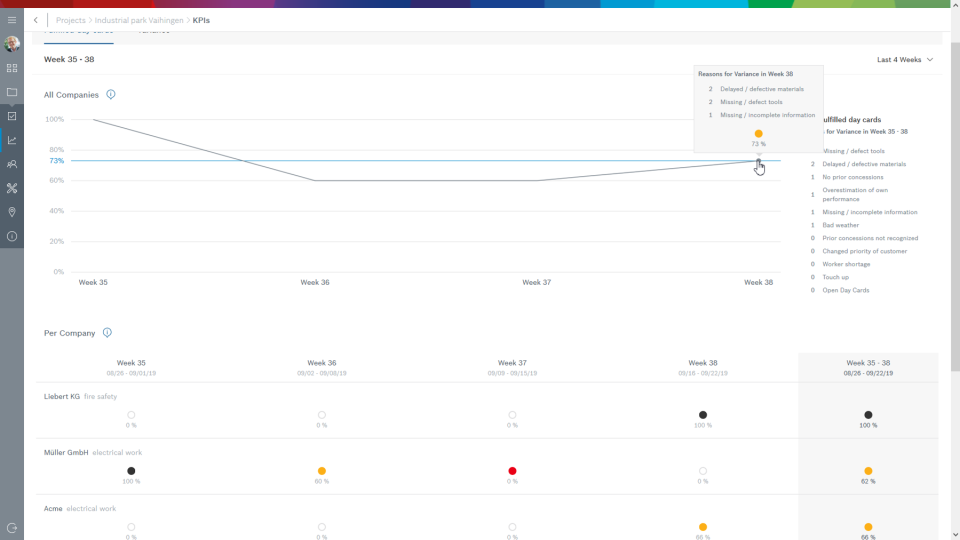The image size is (960, 540).
Task: Open the projects folder icon
Action: tap(12, 92)
